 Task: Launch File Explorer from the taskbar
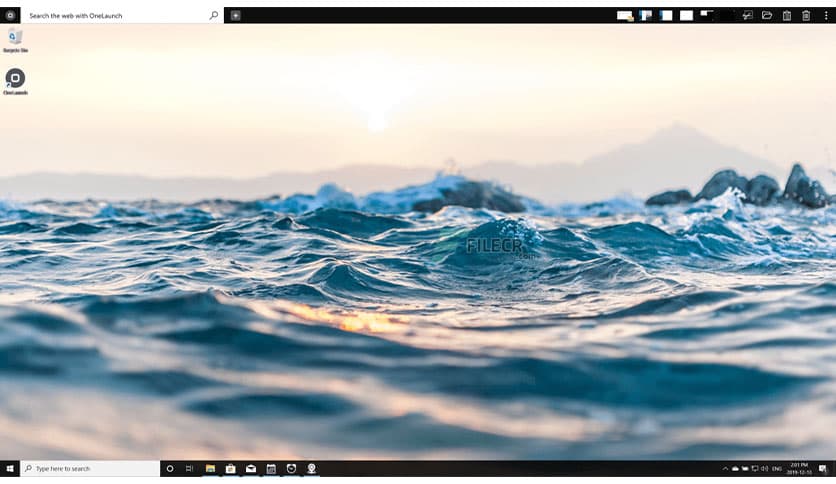pos(210,468)
